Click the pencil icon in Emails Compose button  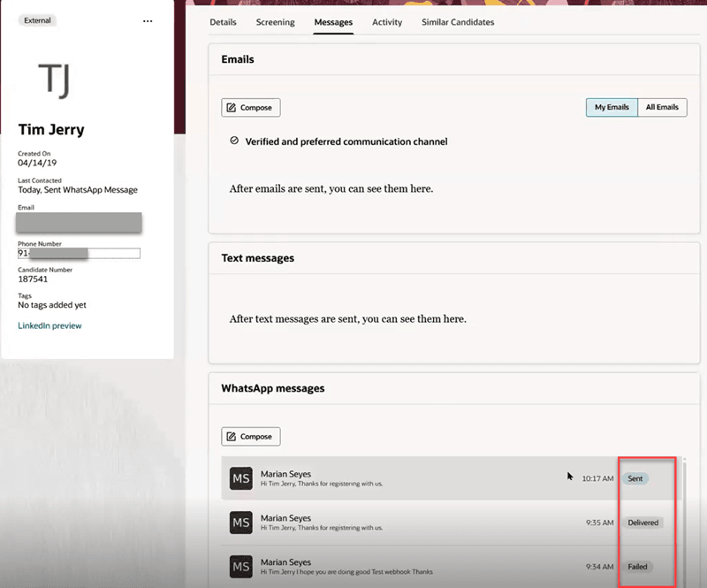(232, 107)
